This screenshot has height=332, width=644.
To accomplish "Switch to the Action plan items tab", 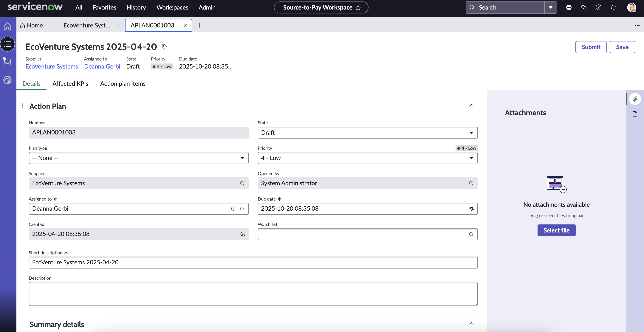I will coord(123,83).
